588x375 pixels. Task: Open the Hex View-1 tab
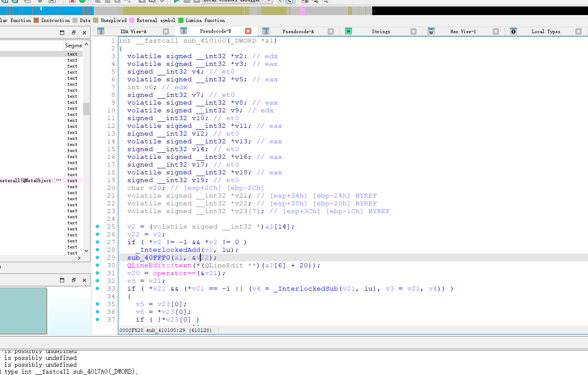[463, 31]
